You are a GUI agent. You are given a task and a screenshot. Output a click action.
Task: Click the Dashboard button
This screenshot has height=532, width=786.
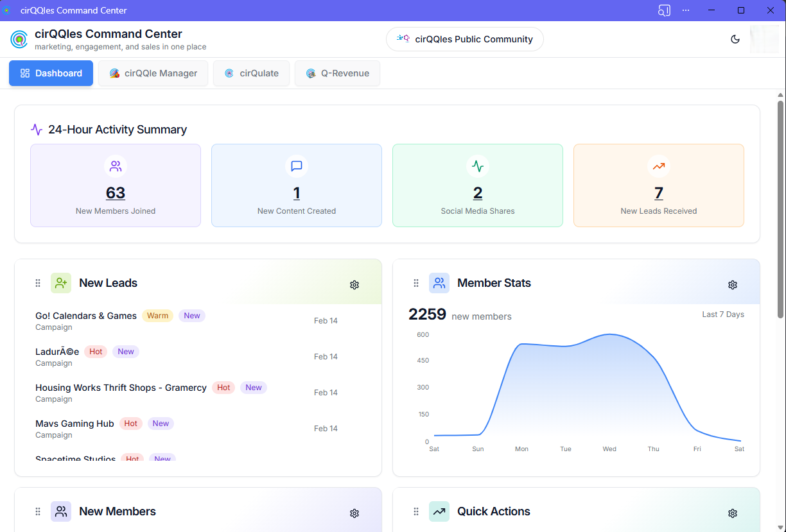click(51, 73)
